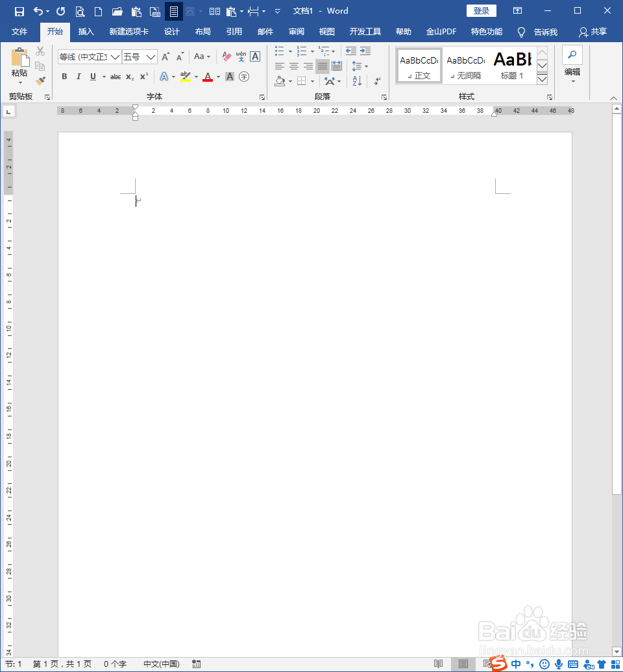This screenshot has width=623, height=672.
Task: Switch to the 插入 Insert tab
Action: (x=86, y=32)
